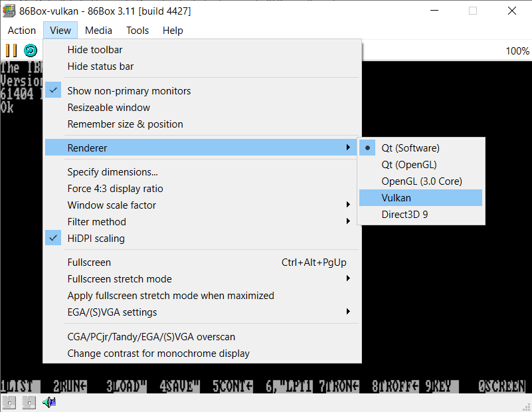Screen dimensions: 532x412
Task: Open the Media menu
Action: (x=98, y=30)
